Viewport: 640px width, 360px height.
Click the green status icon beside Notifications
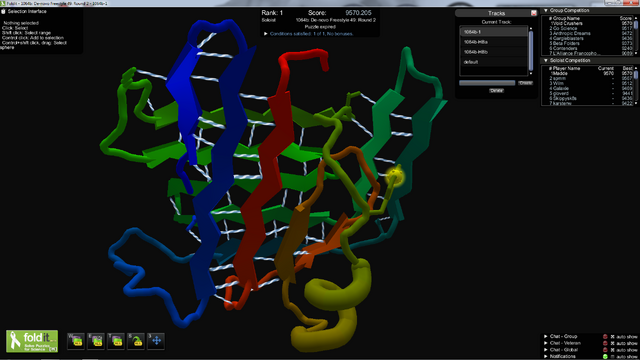coord(605,356)
